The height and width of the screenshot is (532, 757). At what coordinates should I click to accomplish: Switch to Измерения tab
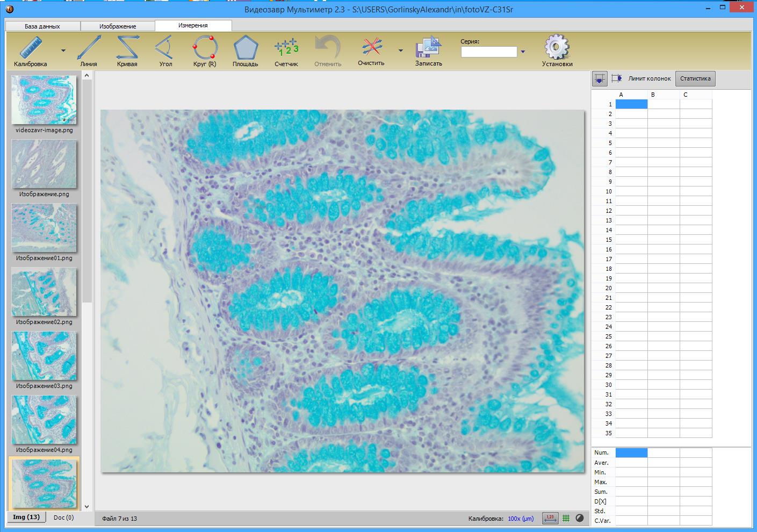click(193, 25)
